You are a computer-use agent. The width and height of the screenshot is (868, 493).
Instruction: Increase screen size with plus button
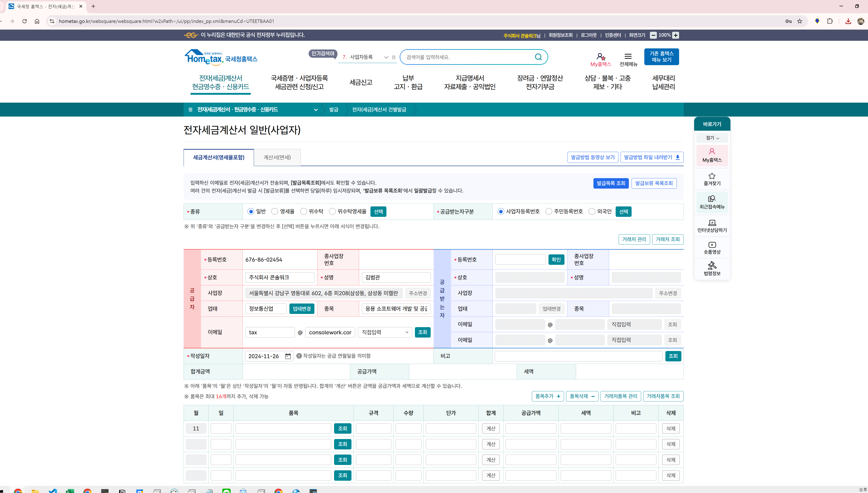click(x=676, y=35)
